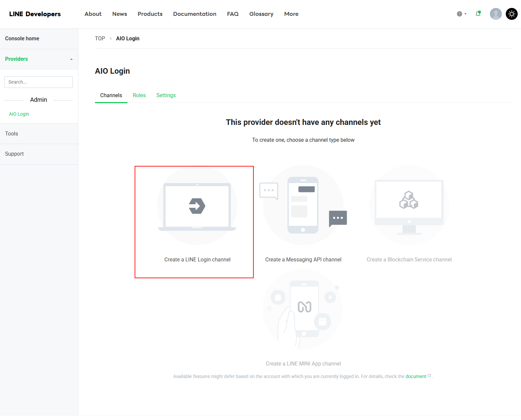
Task: Open the user profile avatar
Action: click(496, 14)
